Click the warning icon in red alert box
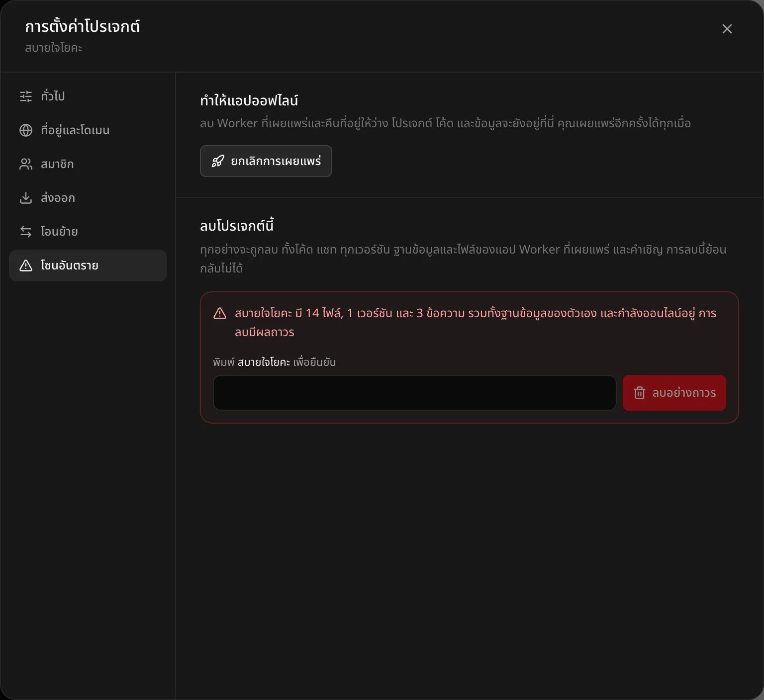Image resolution: width=764 pixels, height=700 pixels. coord(220,313)
